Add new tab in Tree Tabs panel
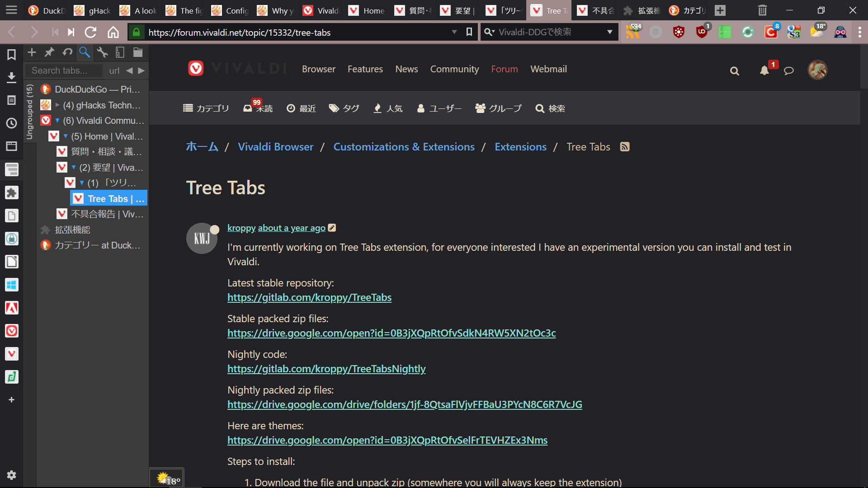The image size is (868, 488). [32, 52]
